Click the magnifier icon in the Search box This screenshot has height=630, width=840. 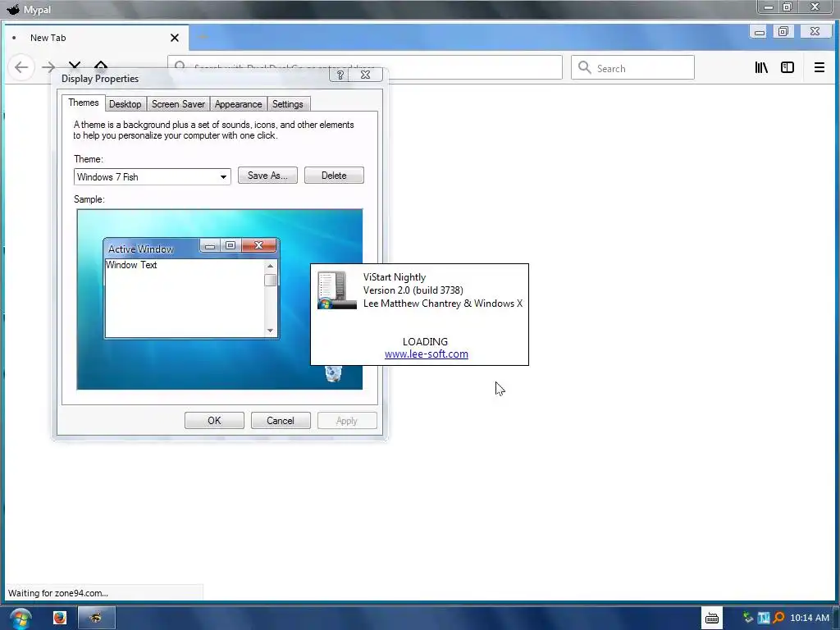point(584,67)
